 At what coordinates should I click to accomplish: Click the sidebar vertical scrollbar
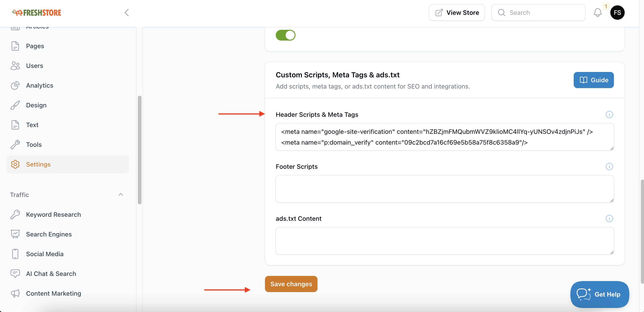139,150
